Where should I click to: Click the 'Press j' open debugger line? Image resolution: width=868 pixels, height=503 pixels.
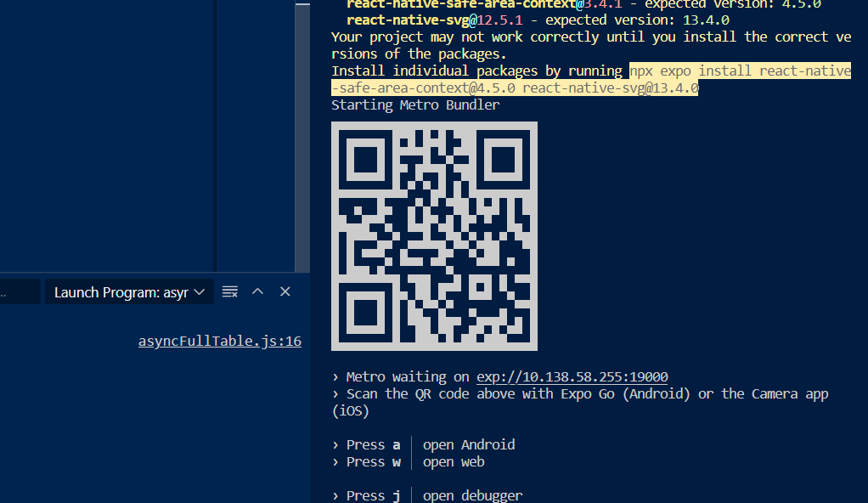pos(427,495)
